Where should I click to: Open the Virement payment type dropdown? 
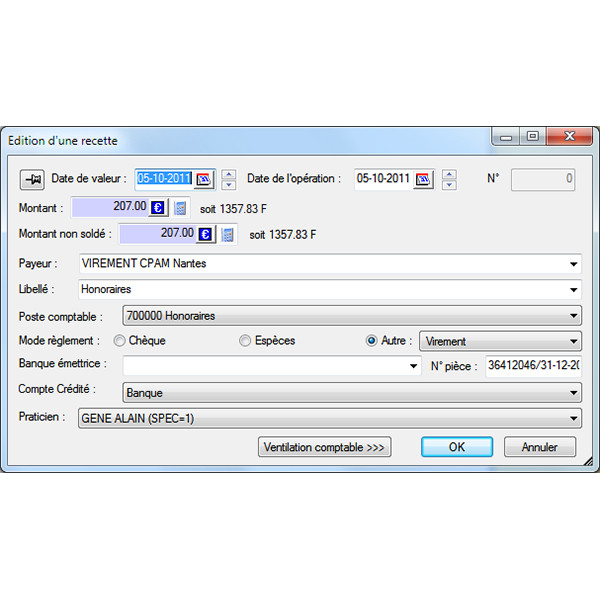click(x=573, y=342)
